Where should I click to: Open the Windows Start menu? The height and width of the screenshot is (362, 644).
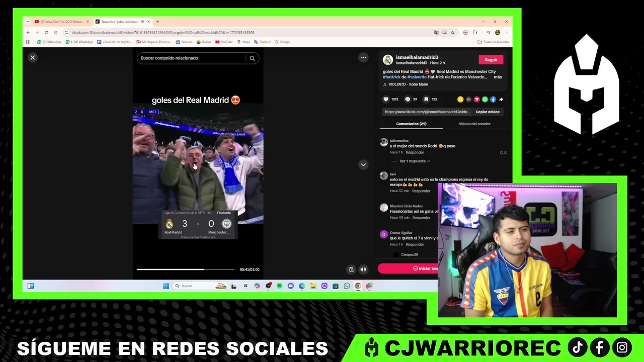(x=166, y=286)
